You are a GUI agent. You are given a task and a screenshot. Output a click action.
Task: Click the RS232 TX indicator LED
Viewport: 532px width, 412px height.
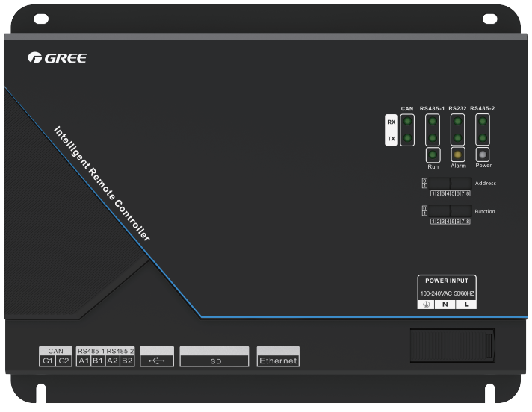tap(458, 138)
